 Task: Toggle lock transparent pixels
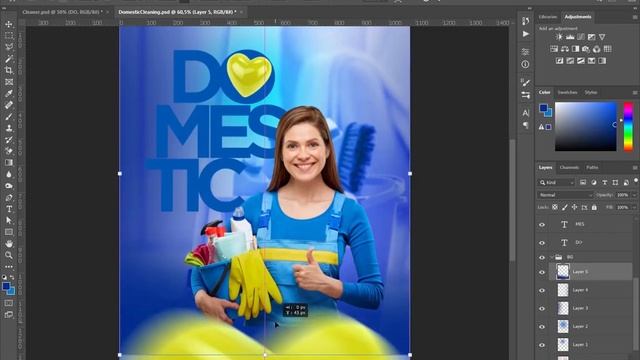pos(555,207)
